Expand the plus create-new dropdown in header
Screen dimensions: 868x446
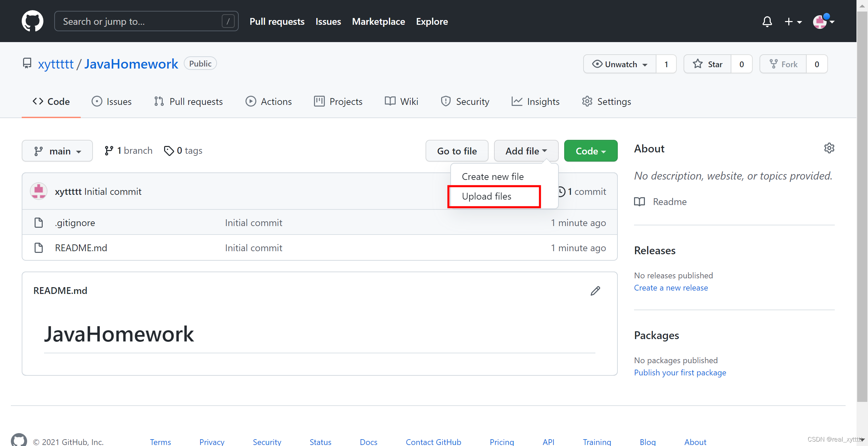(793, 21)
